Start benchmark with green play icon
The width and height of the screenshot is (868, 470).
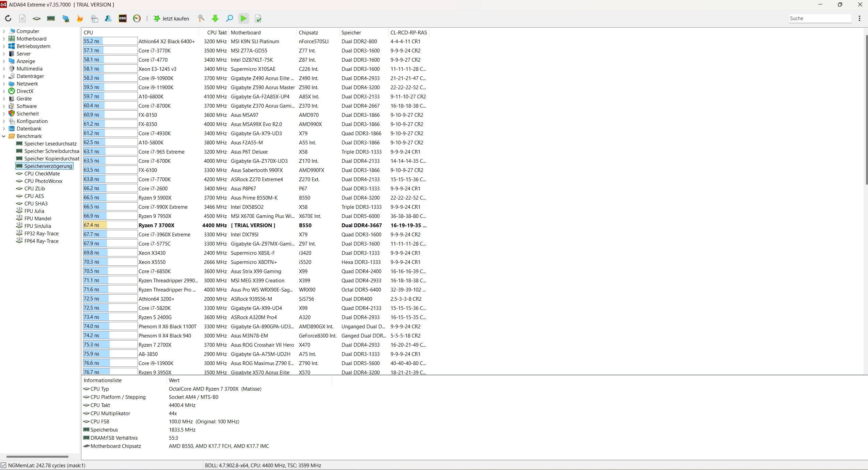(x=244, y=18)
